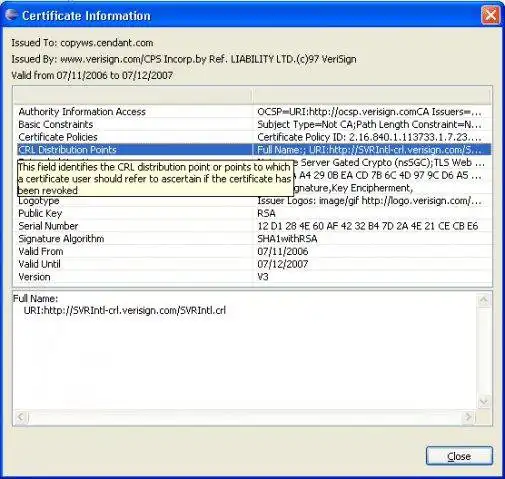
Task: Select the Certificate Policies row
Action: [253, 137]
